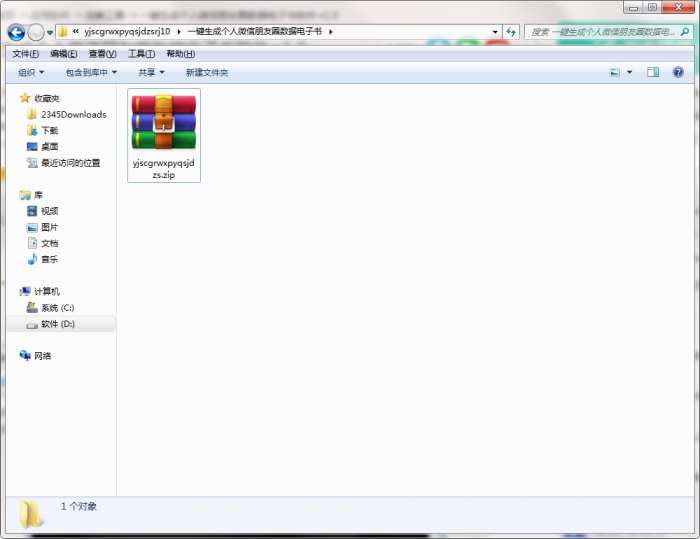Screen dimensions: 700x539
Task: Open the 文档 library
Action: (x=50, y=243)
